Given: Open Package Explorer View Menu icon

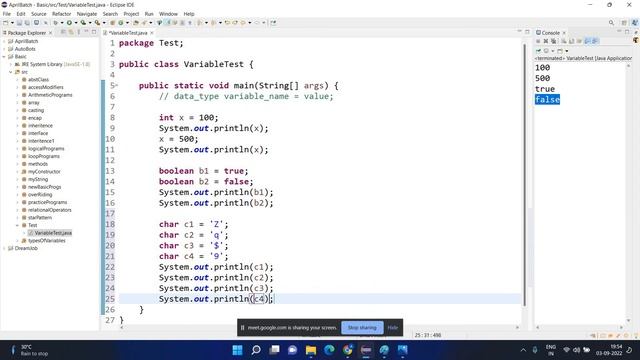Looking at the screenshot, I should pyautogui.click(x=79, y=32).
